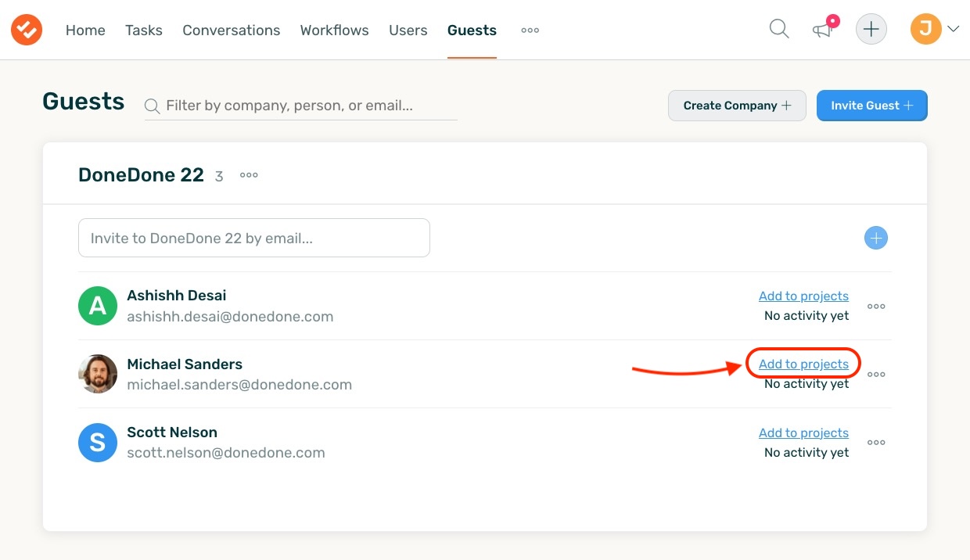The height and width of the screenshot is (560, 970).
Task: Click the DoneDone checkmark logo
Action: [27, 30]
